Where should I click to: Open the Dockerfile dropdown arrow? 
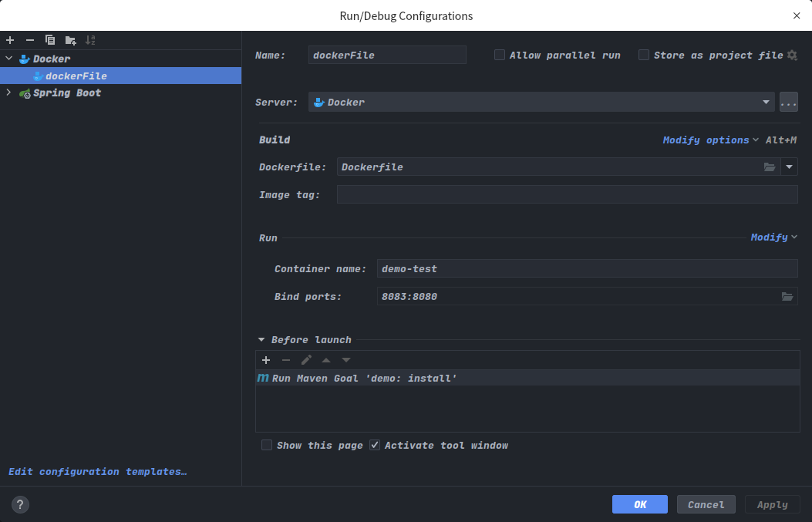click(789, 167)
